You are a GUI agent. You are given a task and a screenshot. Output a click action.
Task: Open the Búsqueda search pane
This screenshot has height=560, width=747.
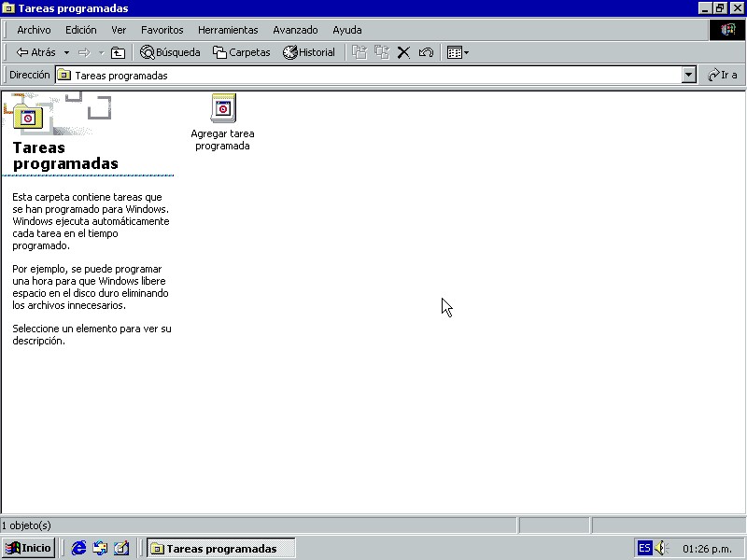click(170, 52)
